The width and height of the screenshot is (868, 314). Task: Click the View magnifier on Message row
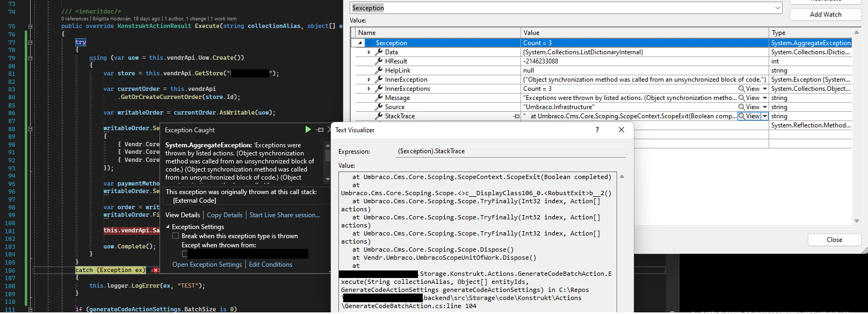[x=742, y=98]
